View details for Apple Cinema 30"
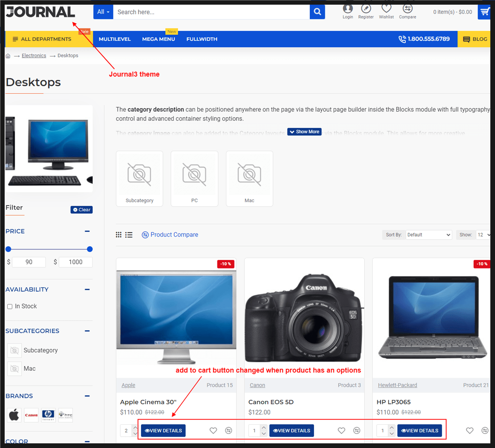Image resolution: width=495 pixels, height=448 pixels. click(x=163, y=431)
